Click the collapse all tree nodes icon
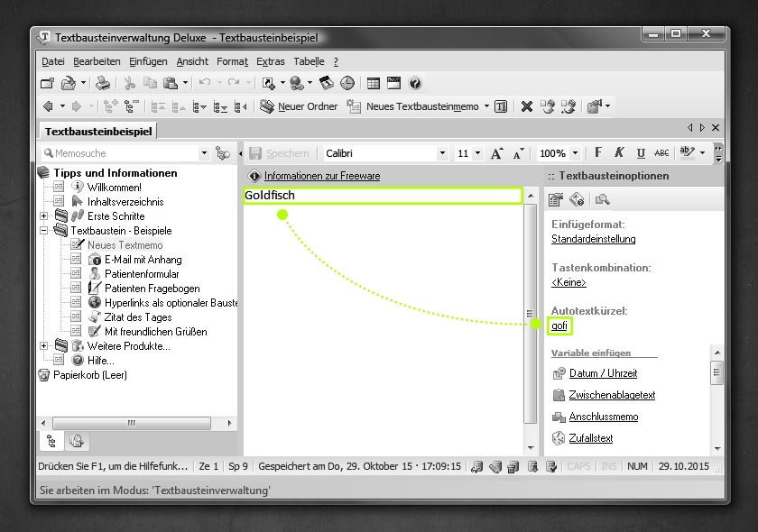This screenshot has height=532, width=758. pos(132,106)
